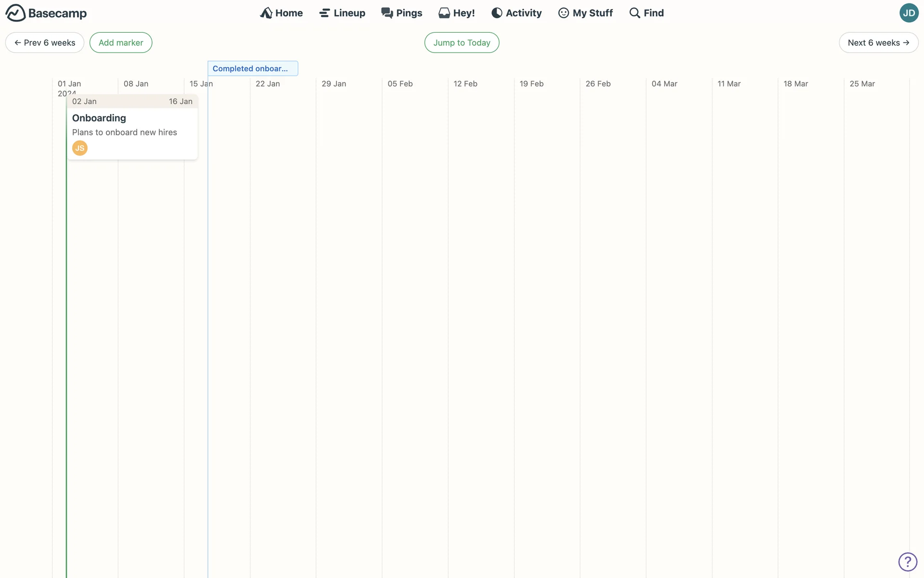Go to Prev 6 weeks
The height and width of the screenshot is (578, 924).
point(45,42)
